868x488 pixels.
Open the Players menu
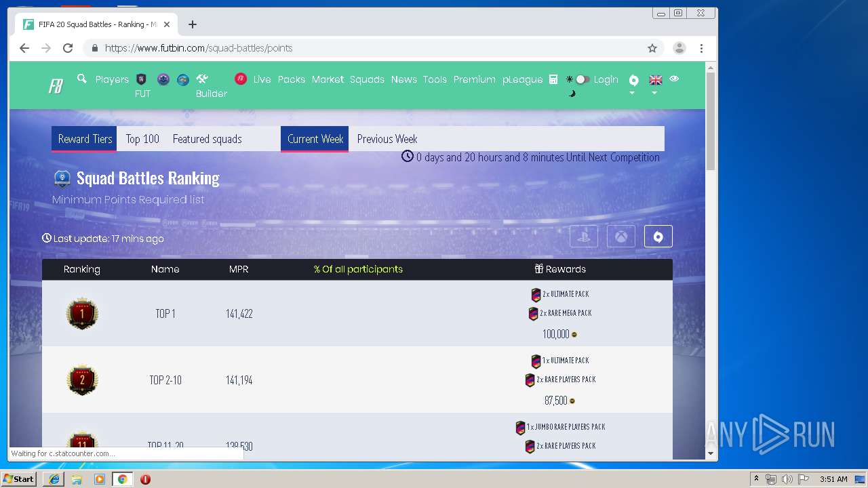click(x=112, y=79)
